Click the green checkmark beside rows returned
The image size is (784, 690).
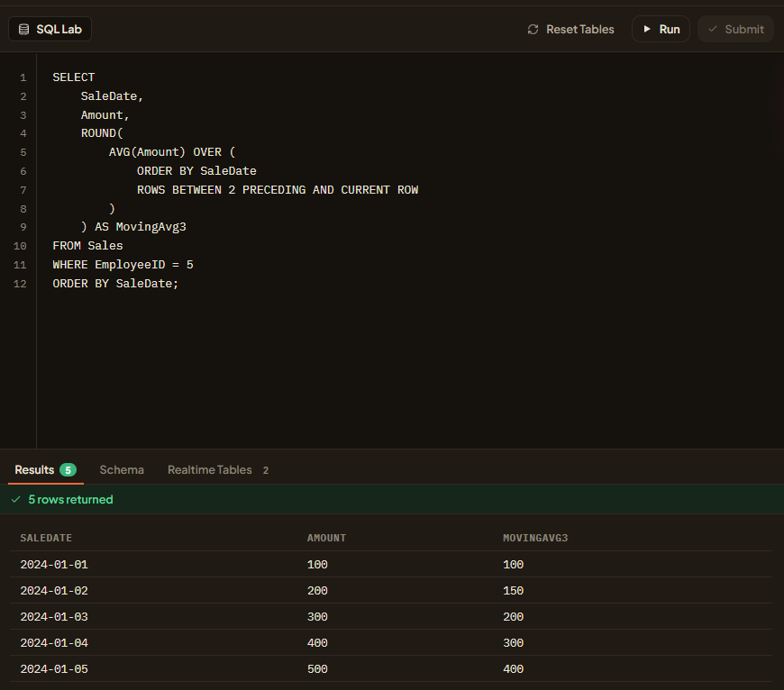[x=16, y=499]
